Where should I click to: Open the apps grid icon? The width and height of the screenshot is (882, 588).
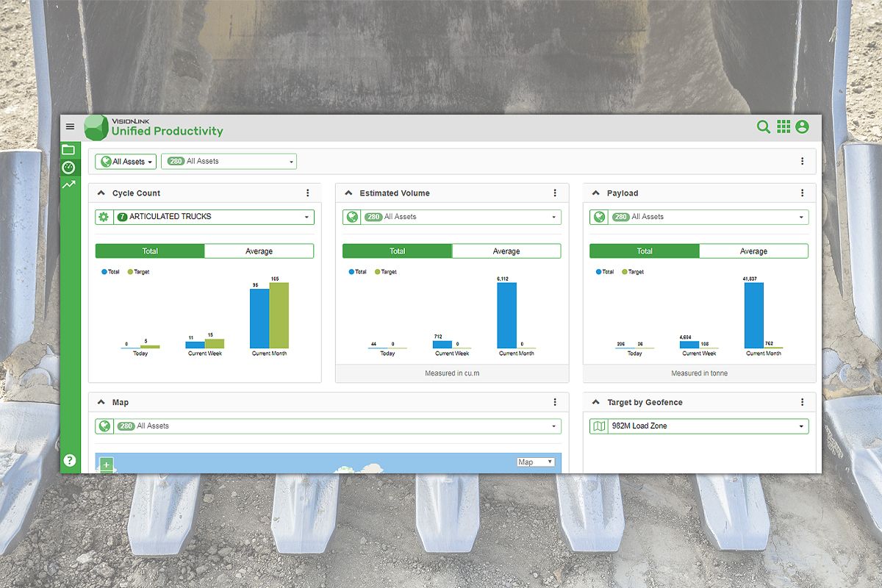(x=784, y=127)
